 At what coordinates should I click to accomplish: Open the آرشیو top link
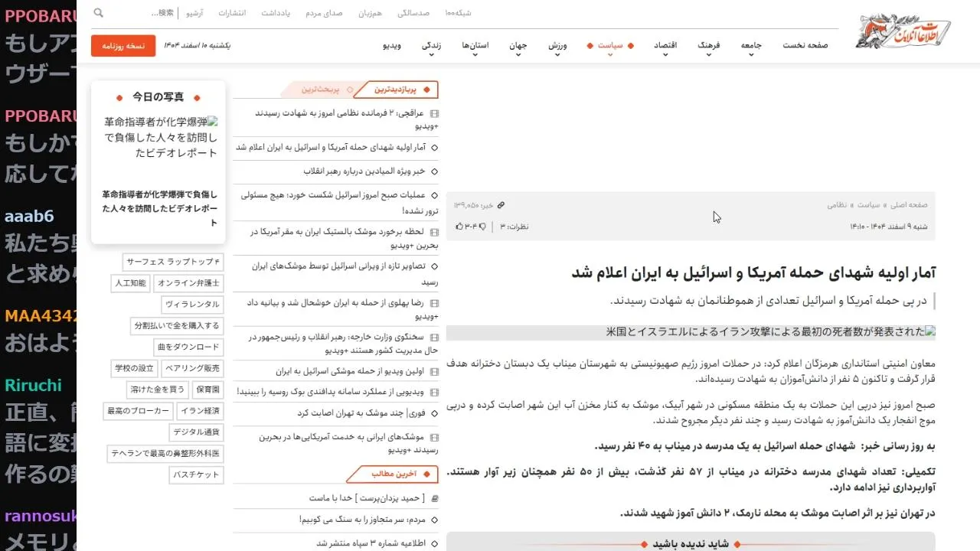(x=194, y=13)
